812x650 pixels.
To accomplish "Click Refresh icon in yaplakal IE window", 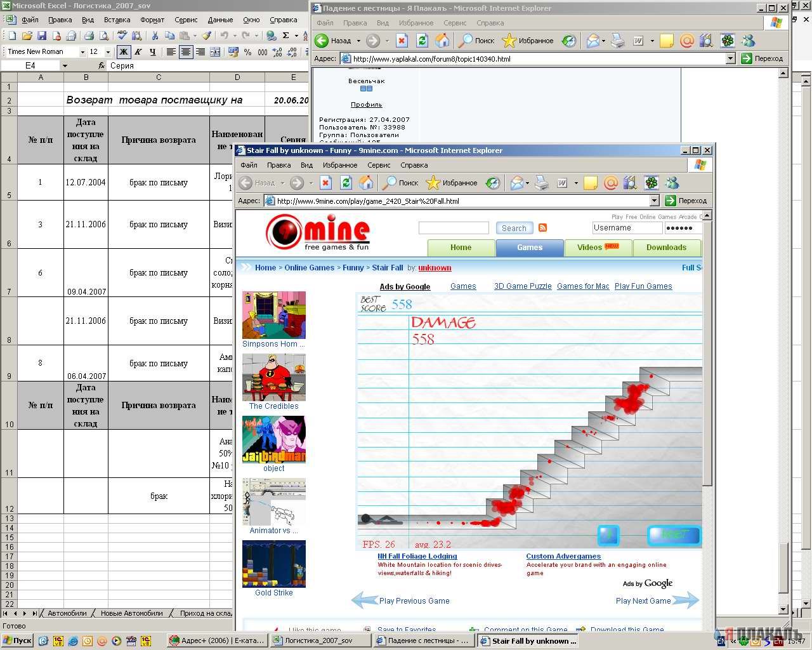I will pyautogui.click(x=422, y=41).
